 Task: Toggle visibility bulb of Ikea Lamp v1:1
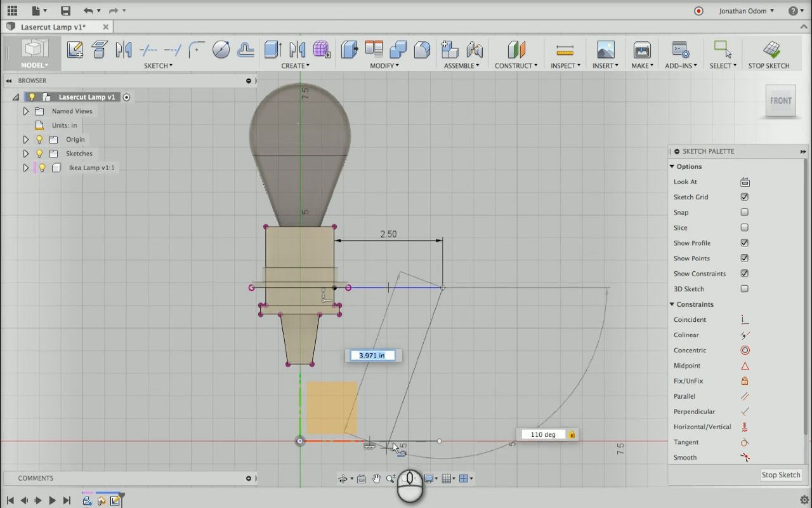(42, 168)
